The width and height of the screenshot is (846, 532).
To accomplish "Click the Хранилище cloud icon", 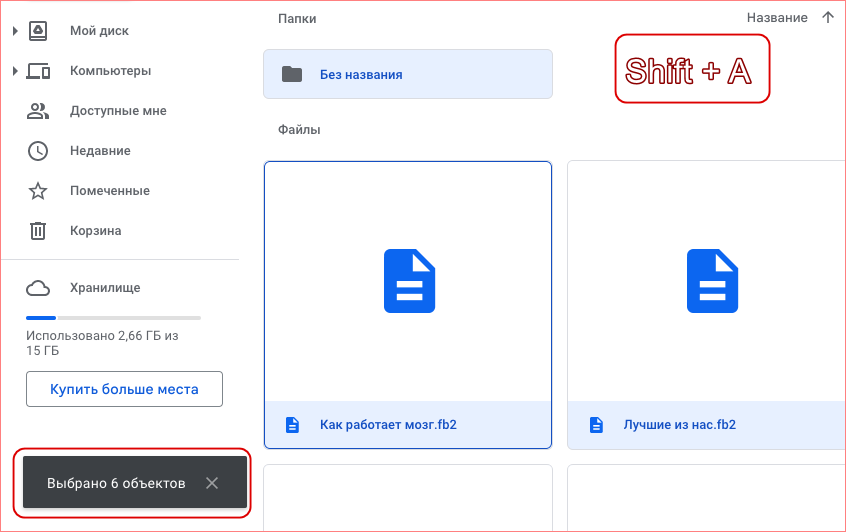I will pyautogui.click(x=38, y=288).
